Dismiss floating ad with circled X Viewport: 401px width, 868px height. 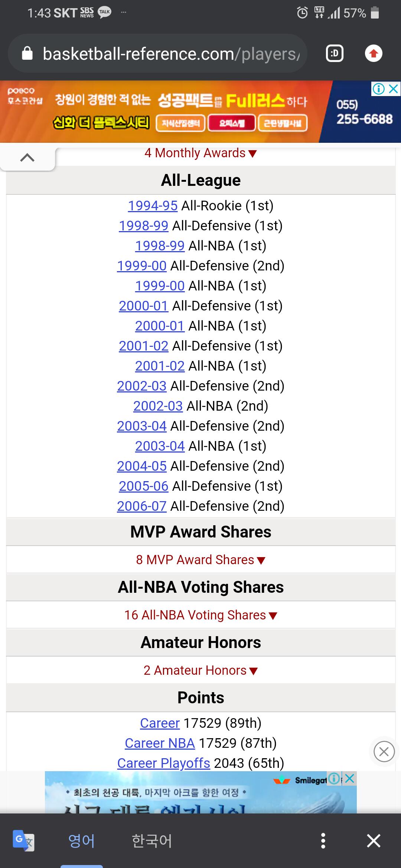[x=384, y=752]
